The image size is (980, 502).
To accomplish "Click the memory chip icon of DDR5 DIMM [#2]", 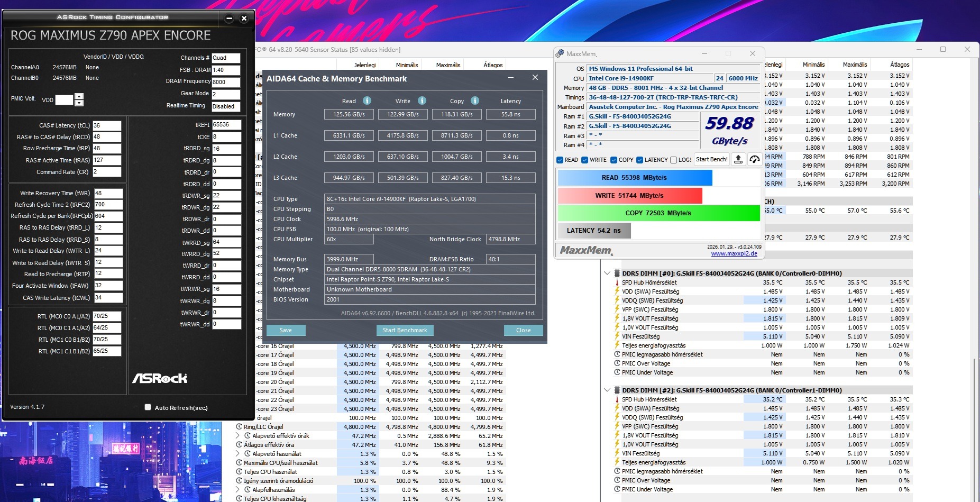I will [x=617, y=390].
